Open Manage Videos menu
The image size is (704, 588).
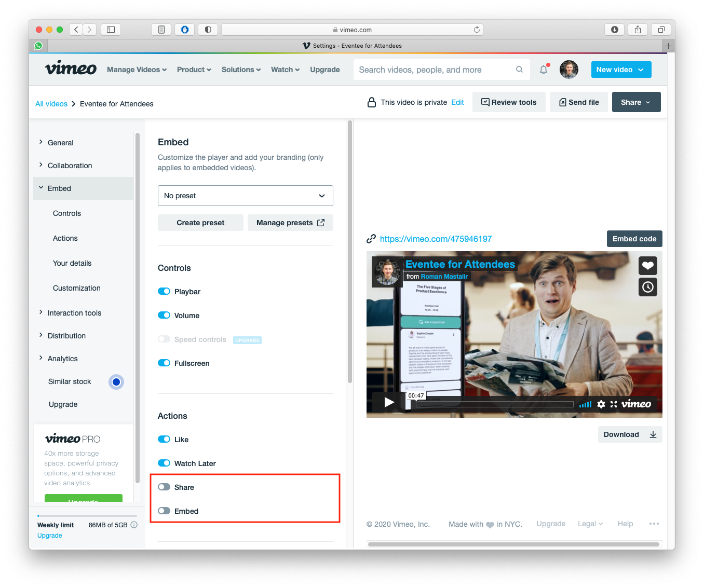[x=137, y=70]
